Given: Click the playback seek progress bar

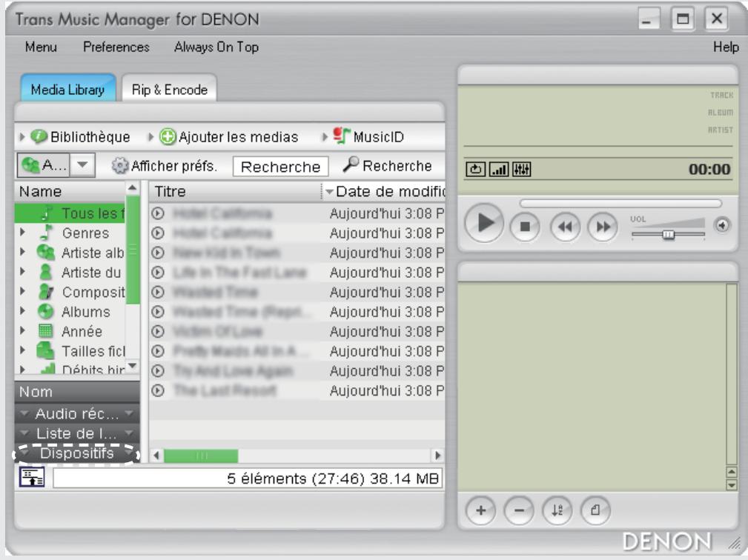Looking at the screenshot, I should [620, 204].
